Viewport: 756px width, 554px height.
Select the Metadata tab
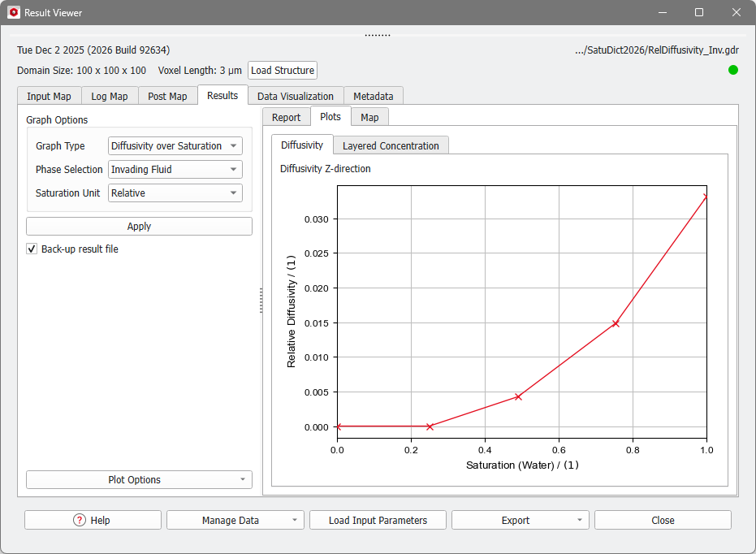(373, 95)
